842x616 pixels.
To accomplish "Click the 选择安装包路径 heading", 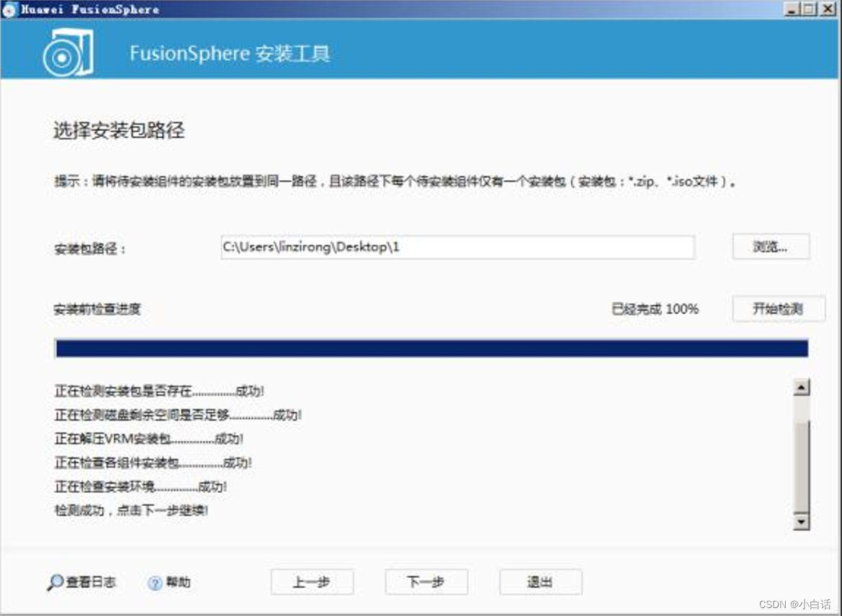I will pos(120,130).
